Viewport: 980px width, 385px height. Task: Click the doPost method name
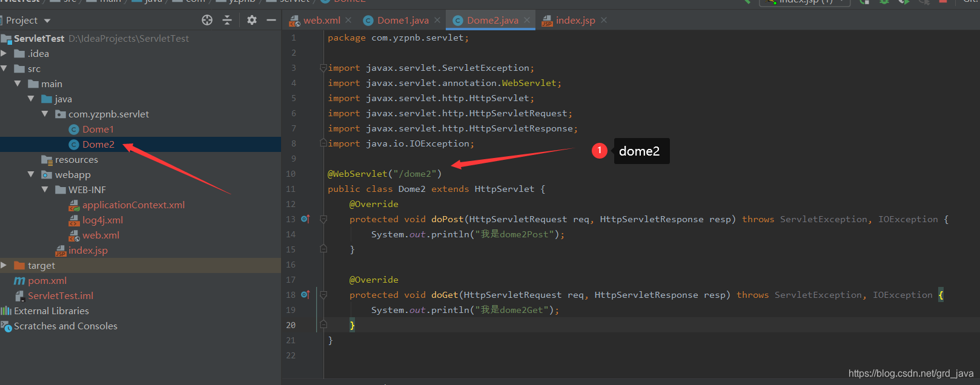447,219
